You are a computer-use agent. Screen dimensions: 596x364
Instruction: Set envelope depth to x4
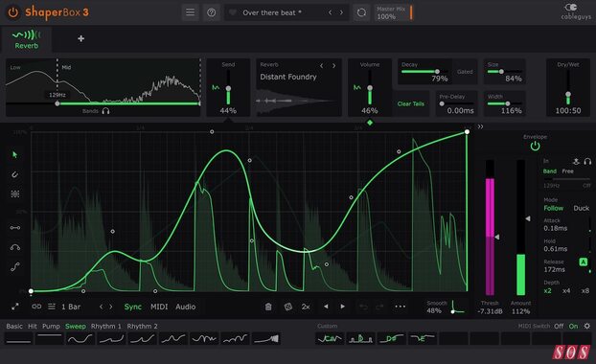pos(566,290)
